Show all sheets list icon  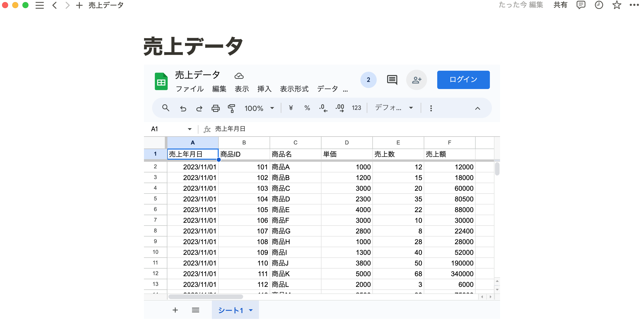(x=196, y=310)
